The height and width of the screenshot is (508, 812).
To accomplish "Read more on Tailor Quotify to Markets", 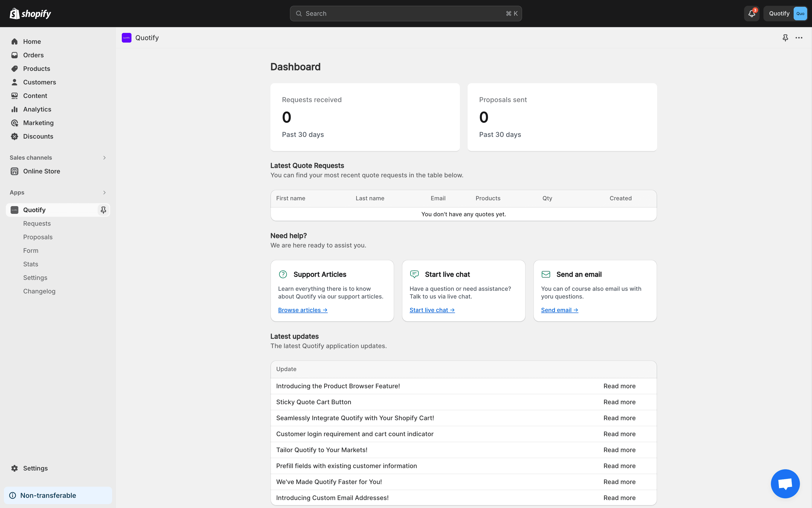I will coord(619,450).
